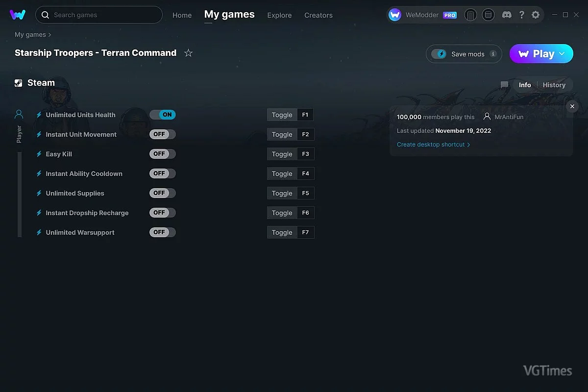Click Toggle button for F4 hotkey

282,173
